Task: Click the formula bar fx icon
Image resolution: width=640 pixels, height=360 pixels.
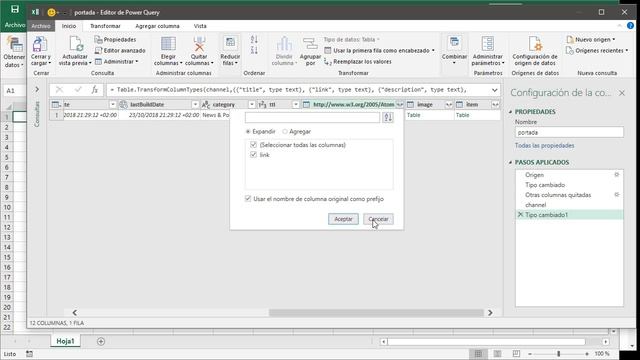Action: click(94, 90)
